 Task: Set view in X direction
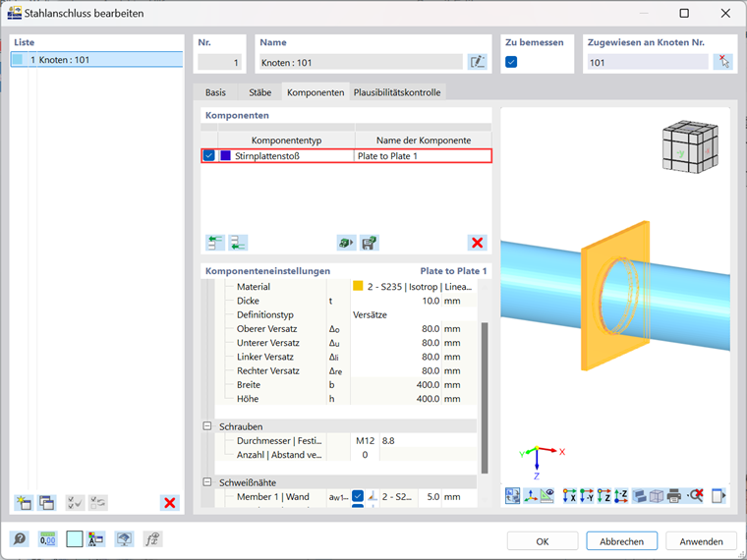569,496
